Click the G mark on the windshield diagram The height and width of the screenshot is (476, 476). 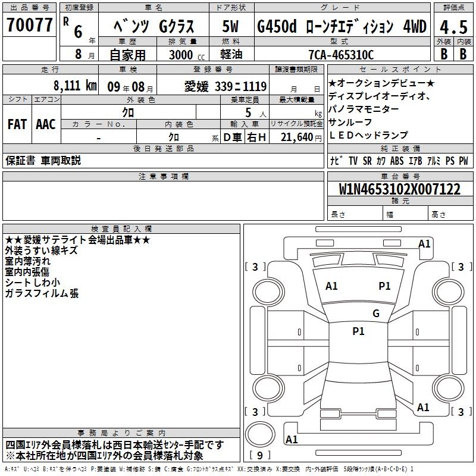[x=376, y=313]
